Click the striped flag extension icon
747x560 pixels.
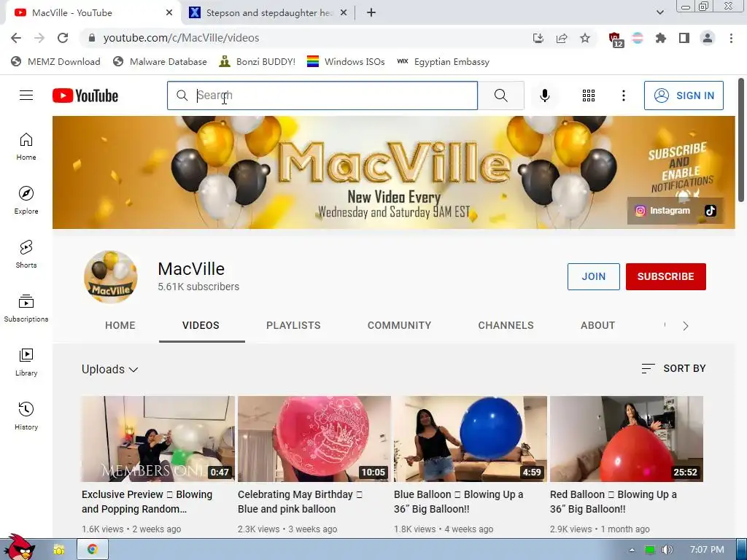(638, 38)
